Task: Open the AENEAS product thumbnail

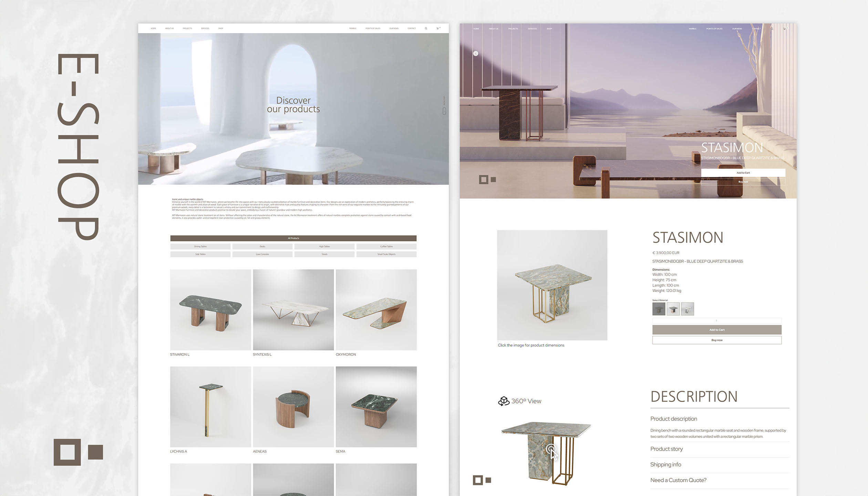Action: click(x=293, y=407)
